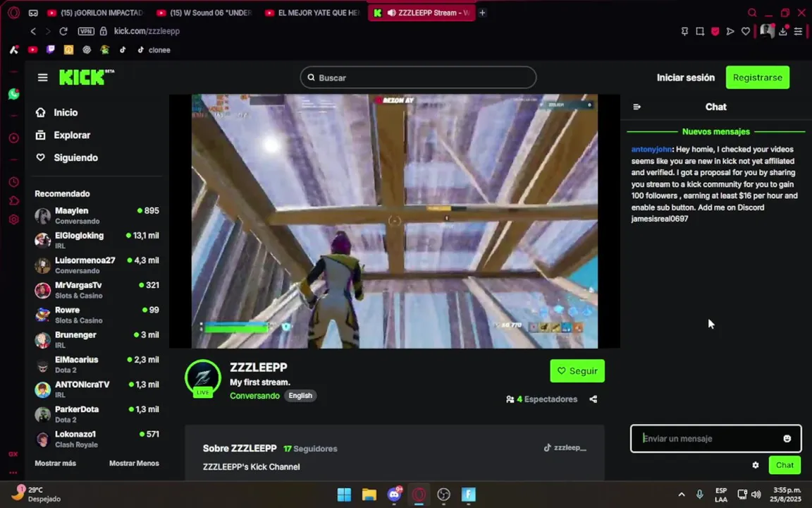The width and height of the screenshot is (812, 508).
Task: Open recommended channel ANTONIcraTV
Action: click(97, 389)
